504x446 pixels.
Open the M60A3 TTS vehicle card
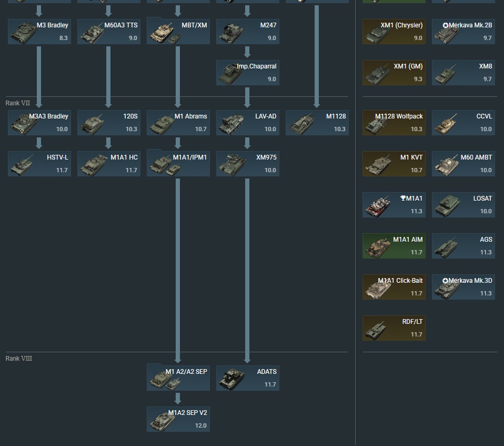tap(109, 31)
